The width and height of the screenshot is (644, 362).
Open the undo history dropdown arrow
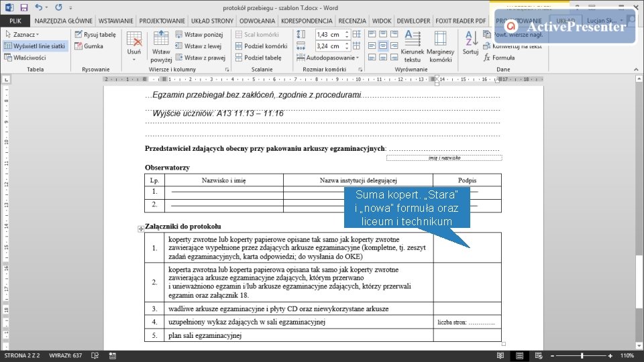click(46, 8)
